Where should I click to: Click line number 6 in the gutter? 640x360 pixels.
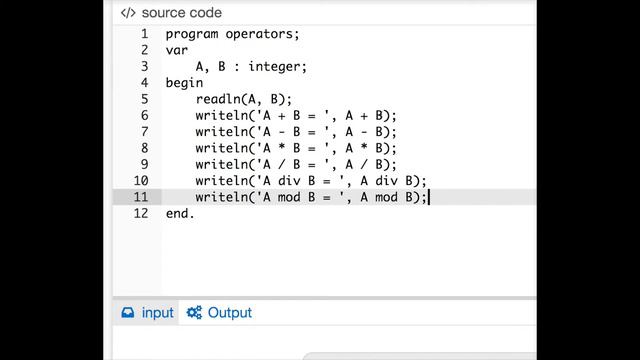(x=144, y=116)
